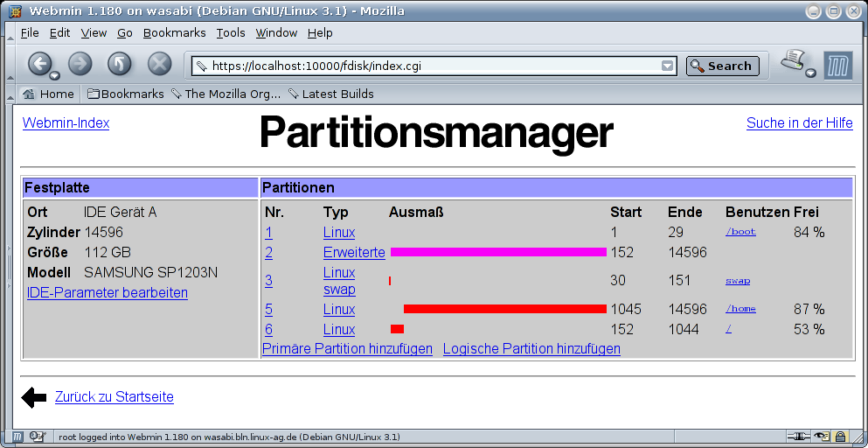Click cylinder value 14596 text
This screenshot has height=448, width=868.
(103, 233)
